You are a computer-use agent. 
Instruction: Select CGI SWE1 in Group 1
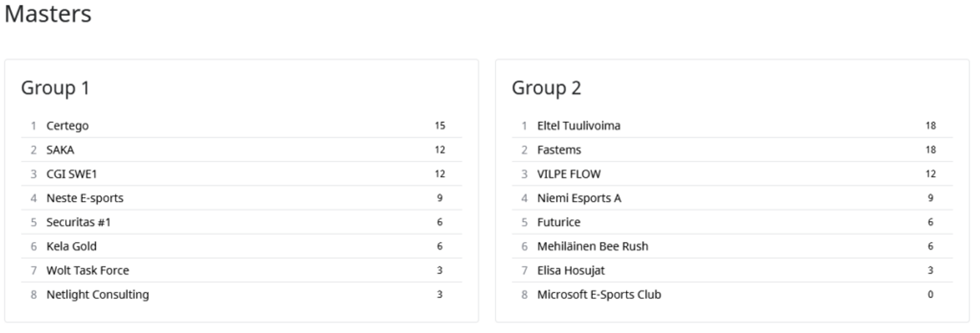click(x=72, y=174)
